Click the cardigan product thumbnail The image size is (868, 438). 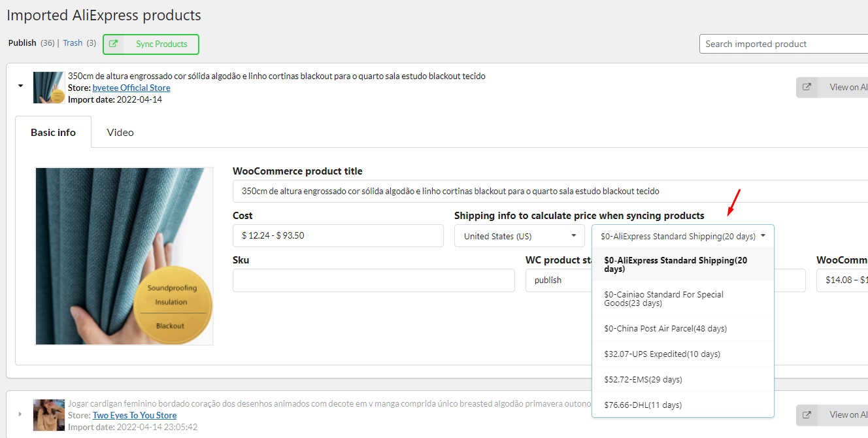49,415
